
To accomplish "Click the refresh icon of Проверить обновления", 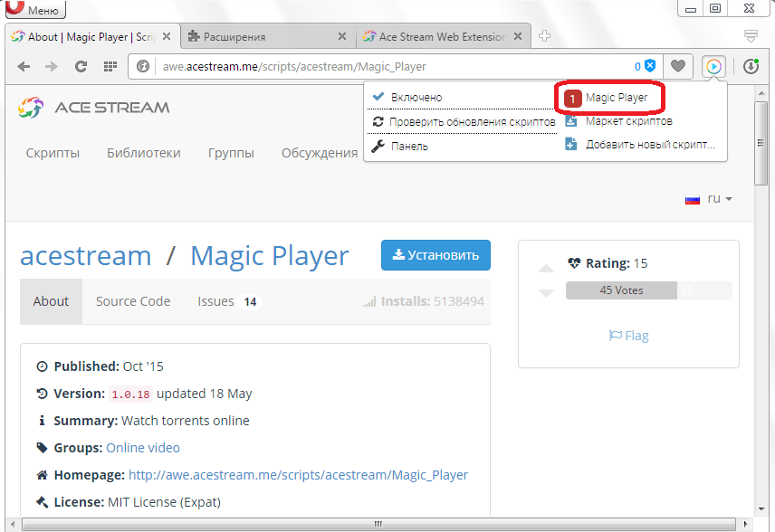I will point(378,121).
